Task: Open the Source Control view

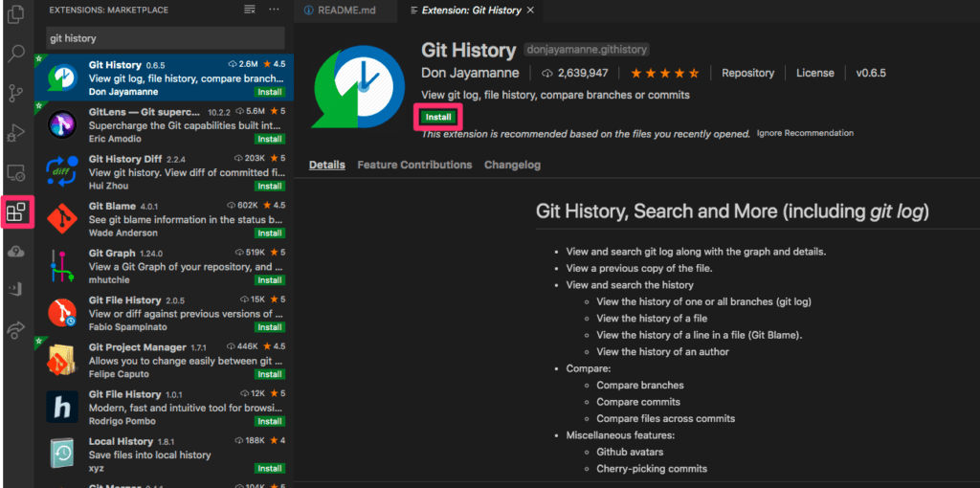Action: tap(15, 94)
